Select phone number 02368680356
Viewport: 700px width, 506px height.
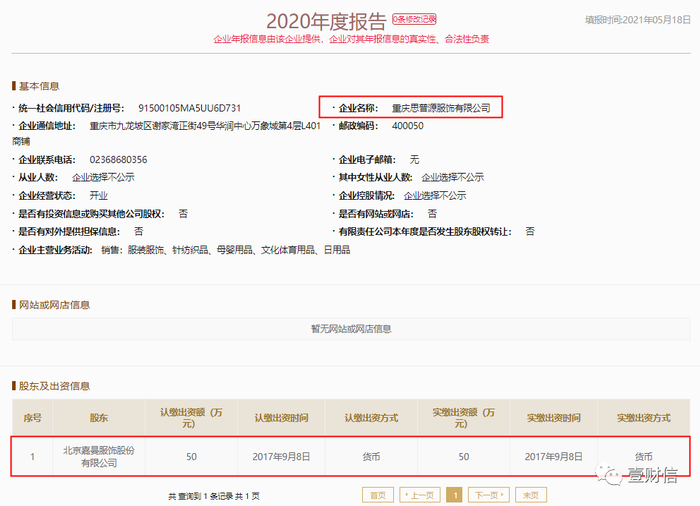point(118,160)
